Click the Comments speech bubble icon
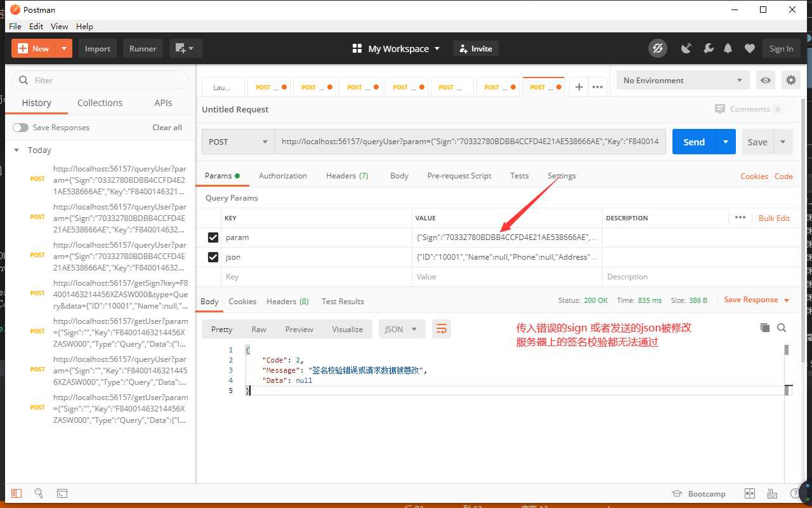812x508 pixels. point(719,109)
